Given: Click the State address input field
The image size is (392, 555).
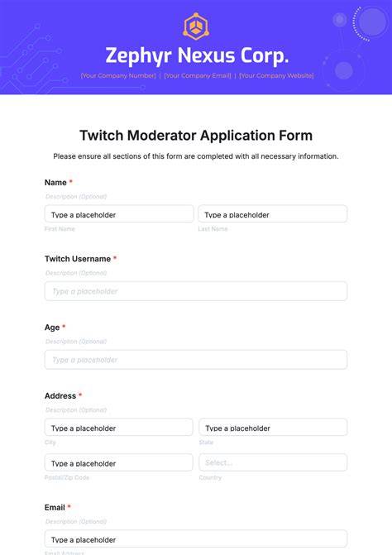Looking at the screenshot, I should (273, 428).
